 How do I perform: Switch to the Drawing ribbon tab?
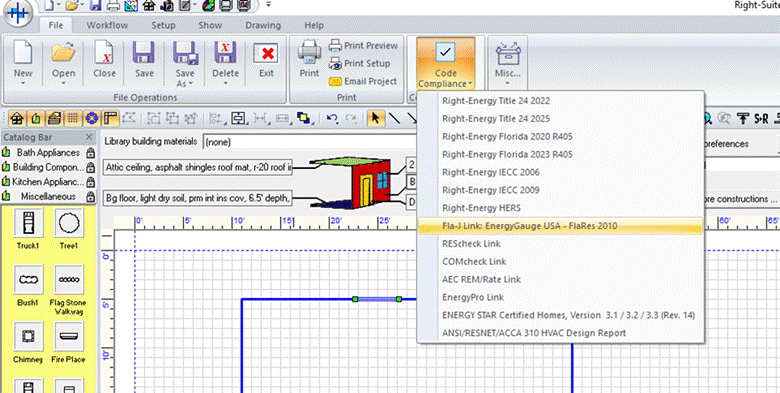click(263, 25)
